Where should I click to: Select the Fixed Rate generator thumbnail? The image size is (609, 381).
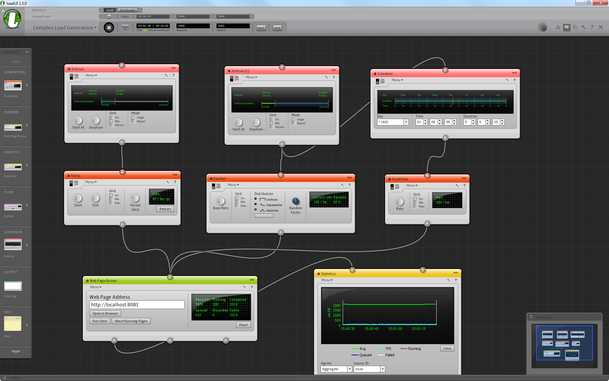pos(13,85)
